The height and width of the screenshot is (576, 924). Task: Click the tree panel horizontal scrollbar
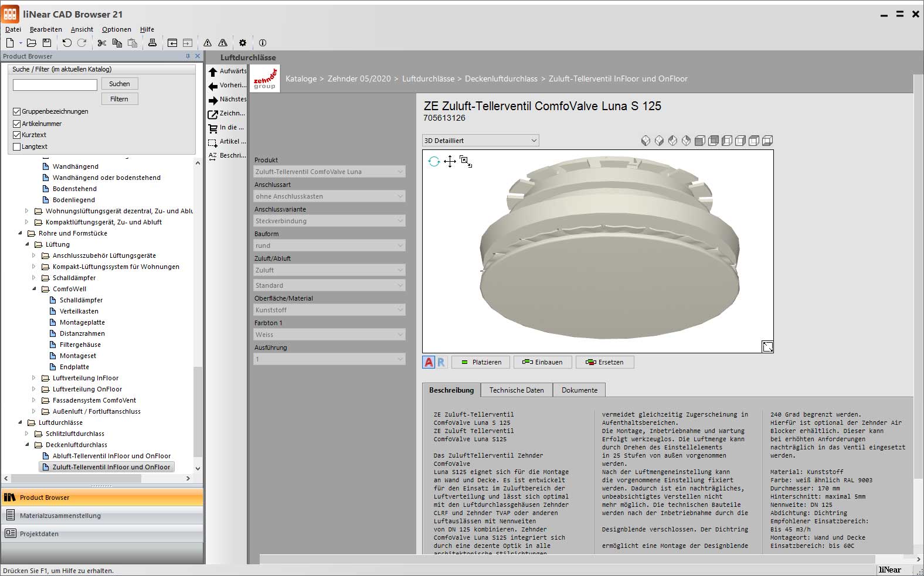pyautogui.click(x=77, y=478)
